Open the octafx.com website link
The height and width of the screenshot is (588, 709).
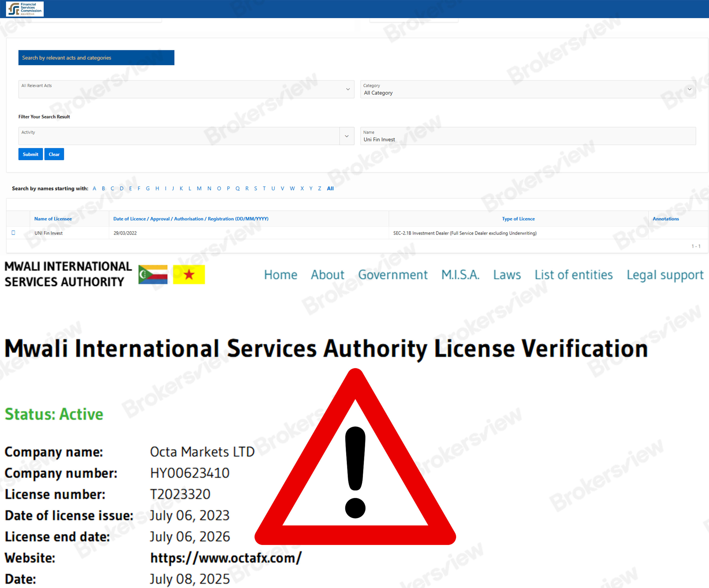(x=226, y=558)
